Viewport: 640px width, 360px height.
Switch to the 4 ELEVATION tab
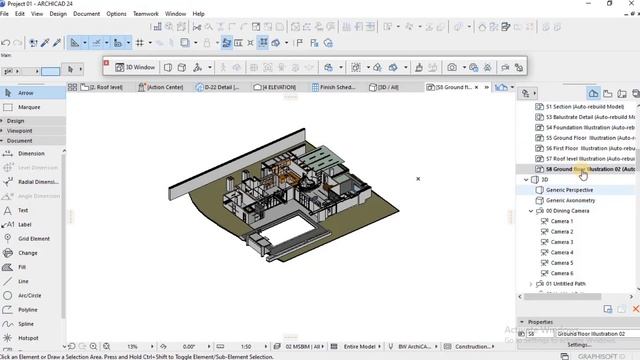coord(275,87)
